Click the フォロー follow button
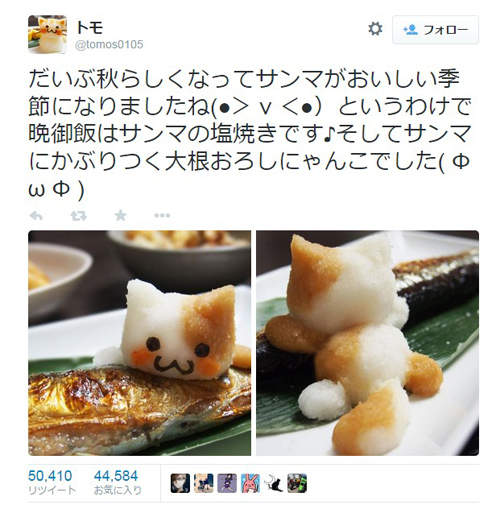Viewport: 500px width, 505px height. click(x=435, y=30)
